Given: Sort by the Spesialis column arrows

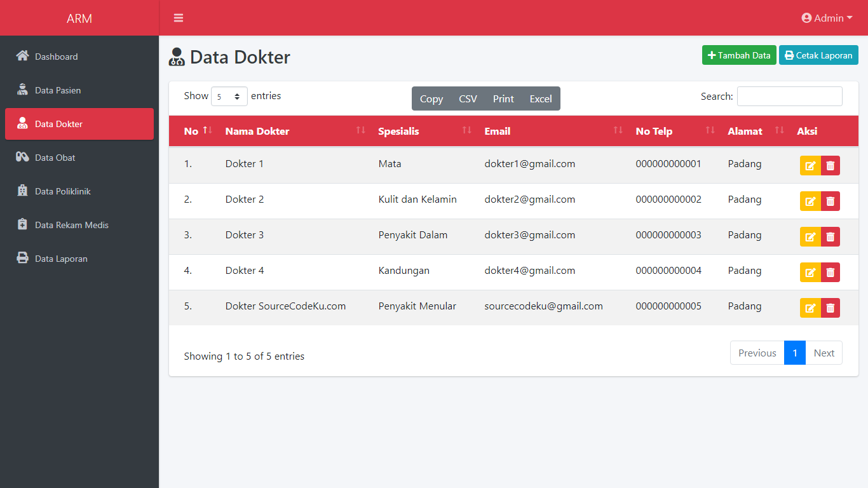Looking at the screenshot, I should pos(467,130).
